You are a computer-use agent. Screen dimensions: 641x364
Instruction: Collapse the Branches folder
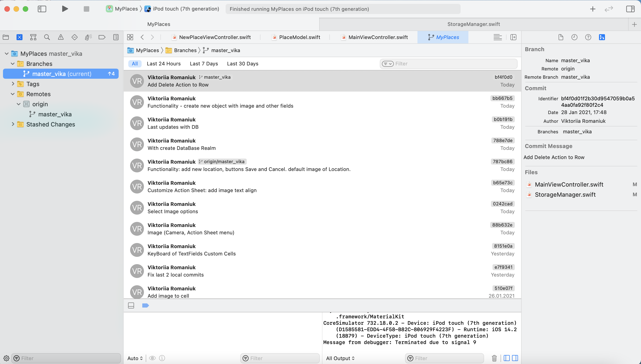point(13,64)
